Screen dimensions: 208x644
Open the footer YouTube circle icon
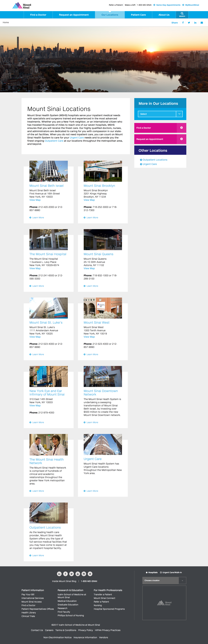coord(78,574)
